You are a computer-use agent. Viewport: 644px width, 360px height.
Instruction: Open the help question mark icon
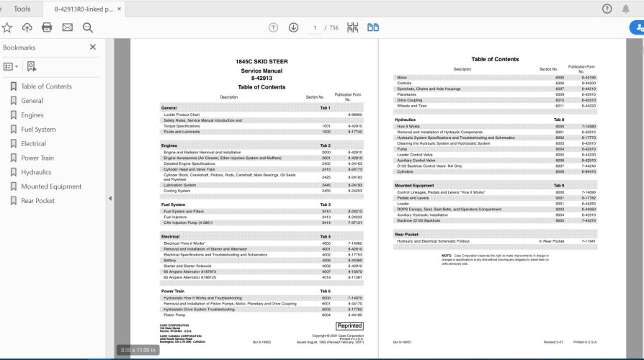[x=607, y=9]
